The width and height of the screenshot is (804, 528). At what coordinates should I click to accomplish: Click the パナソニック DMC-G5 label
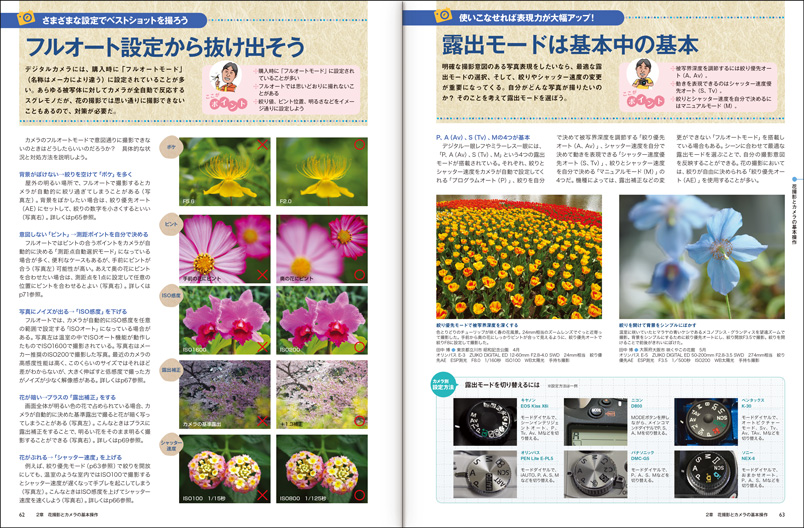pyautogui.click(x=642, y=456)
